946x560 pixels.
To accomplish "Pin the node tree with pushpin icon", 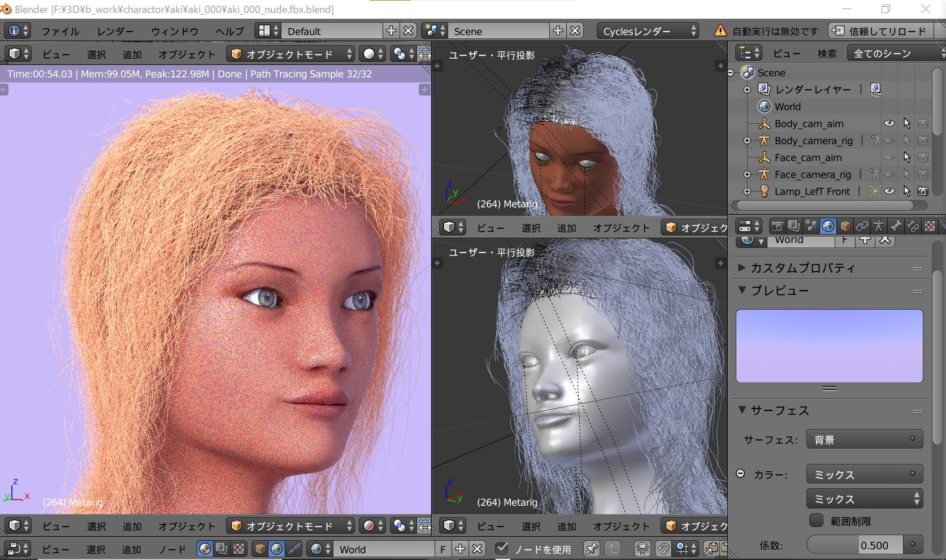I will (591, 549).
